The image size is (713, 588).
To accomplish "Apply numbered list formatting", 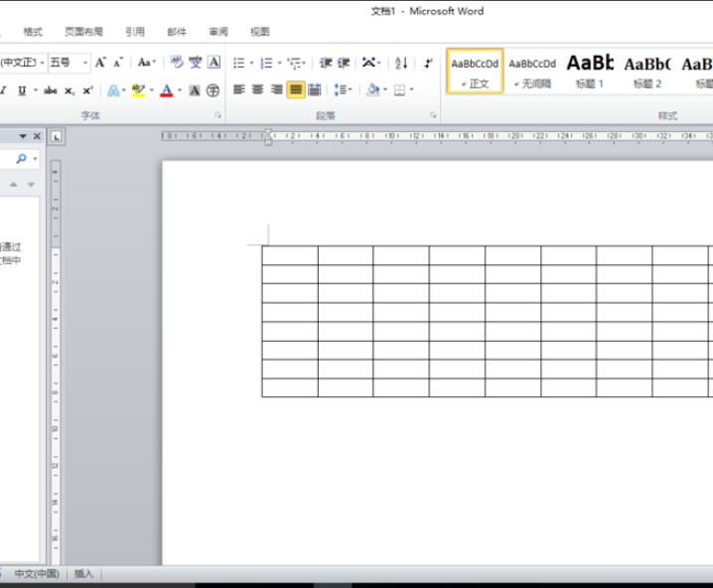I will (266, 63).
